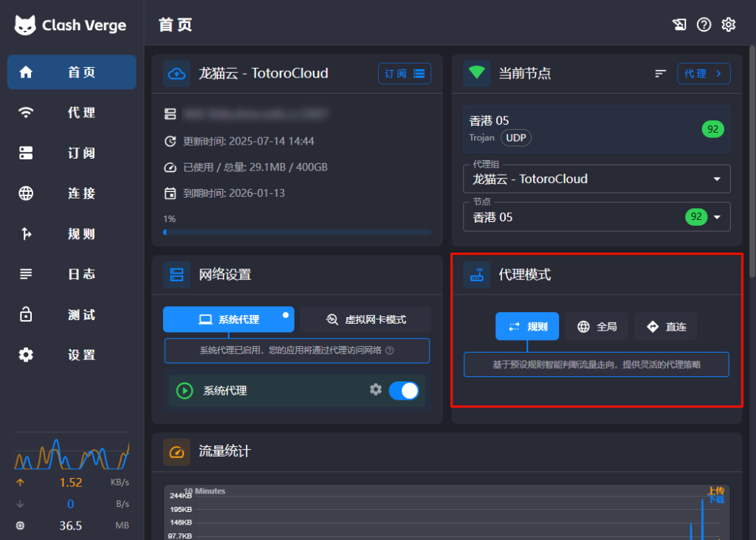Screen dimensions: 756x540
Task: Select 全局 proxy mode
Action: [x=597, y=326]
